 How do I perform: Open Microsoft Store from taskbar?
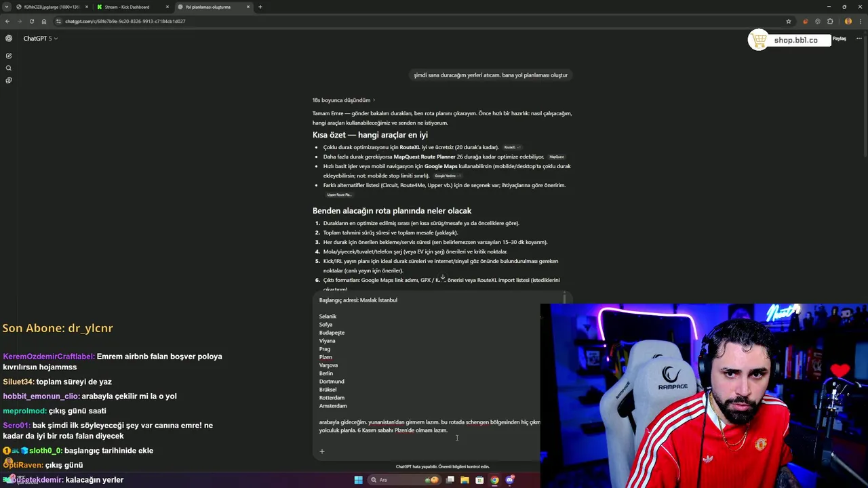(479, 480)
